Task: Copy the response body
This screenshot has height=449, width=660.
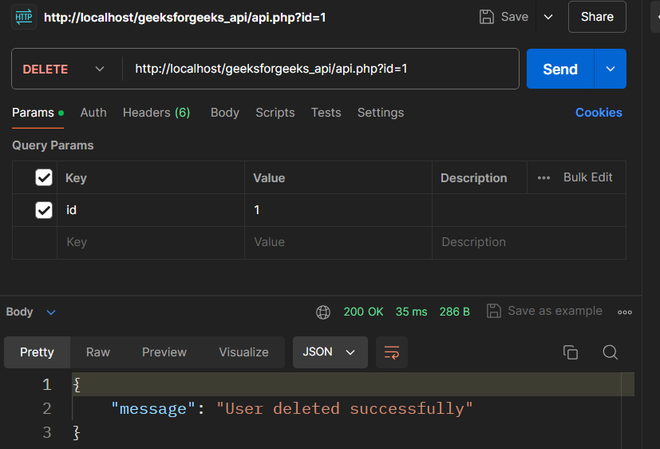Action: tap(571, 352)
